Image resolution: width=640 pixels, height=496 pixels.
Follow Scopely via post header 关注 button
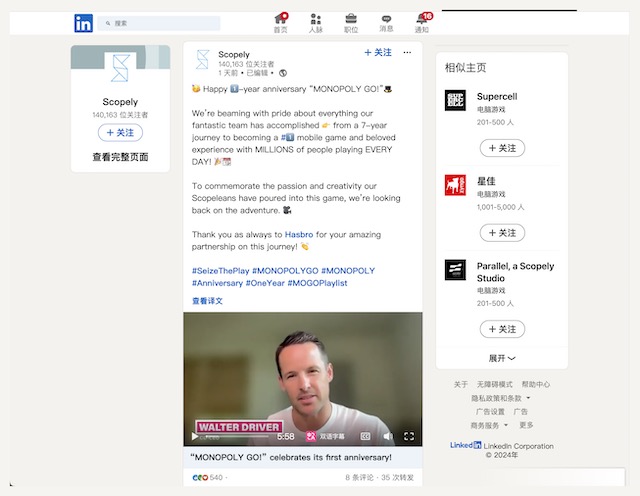(x=378, y=52)
